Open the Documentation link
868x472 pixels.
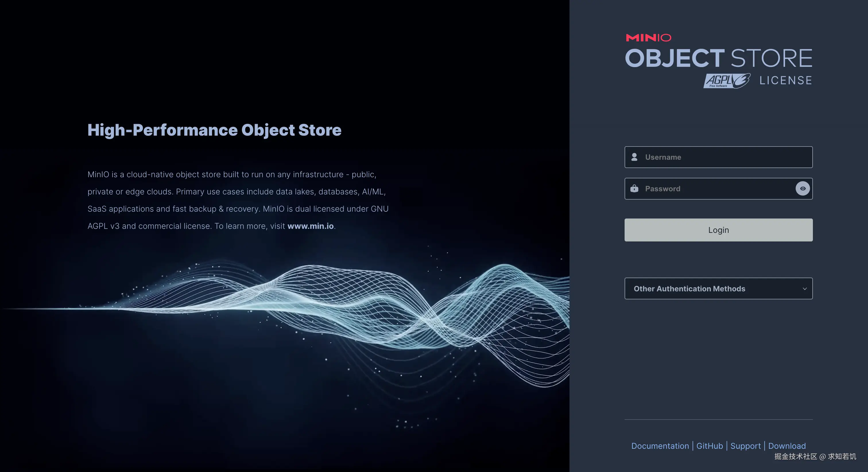[660, 446]
